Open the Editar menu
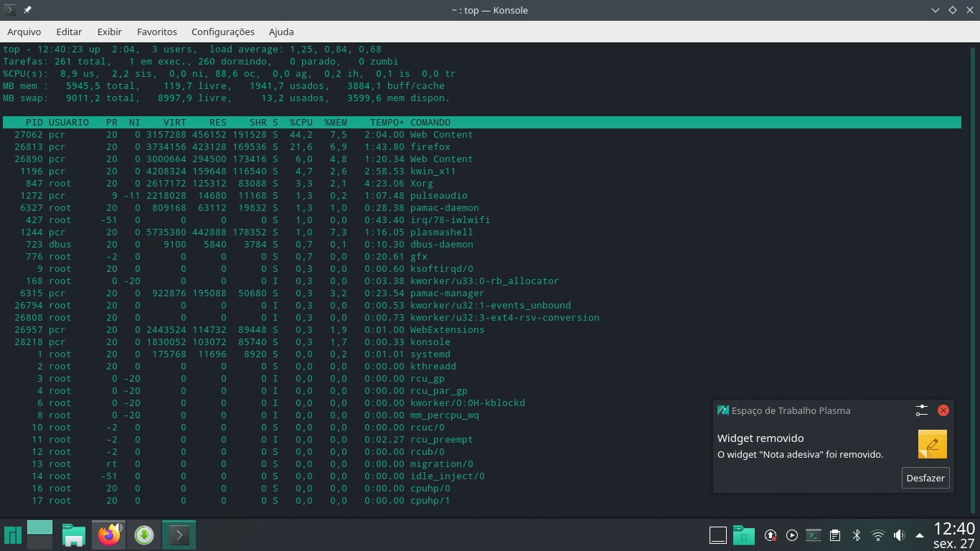The width and height of the screenshot is (980, 551). point(69,32)
